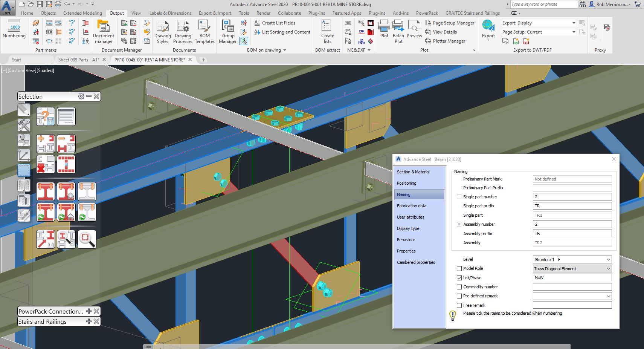Expand BOM on drawing panel arrow
Viewport: 644px width, 349px height.
285,50
